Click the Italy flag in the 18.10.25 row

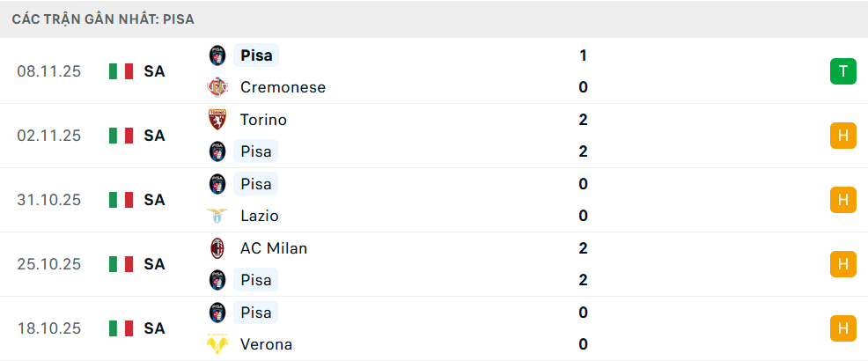[121, 328]
